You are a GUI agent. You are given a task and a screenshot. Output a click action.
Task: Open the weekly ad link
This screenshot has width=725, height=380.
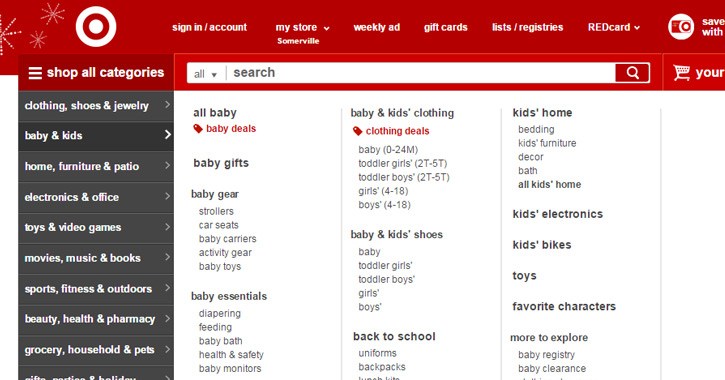(376, 27)
